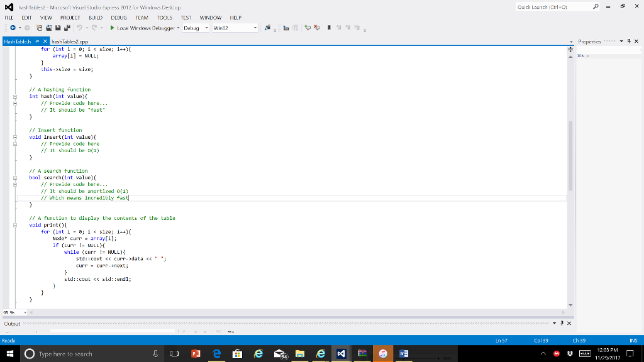Click the editor vertical scrollbar thumb
Screen dimensions: 644x362
pyautogui.click(x=570, y=156)
